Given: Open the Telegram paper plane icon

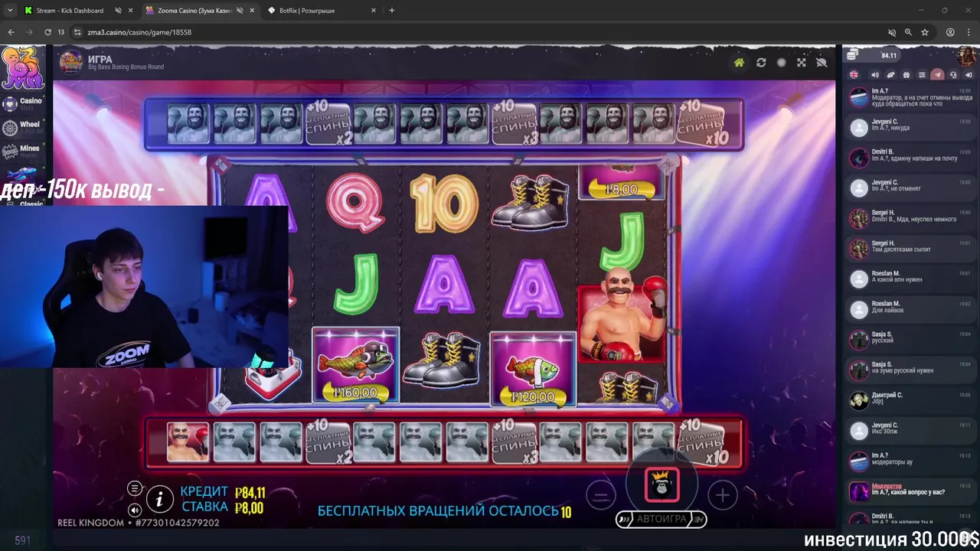Looking at the screenshot, I should pyautogui.click(x=937, y=75).
